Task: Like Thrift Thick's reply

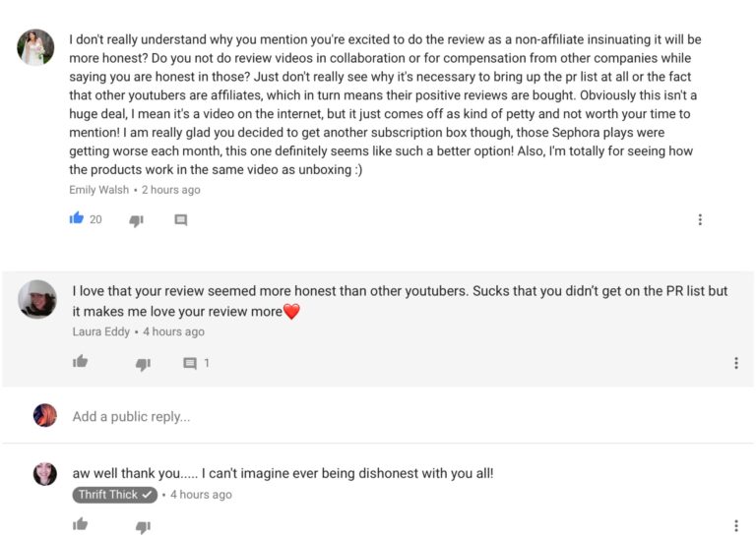Action: click(x=80, y=525)
